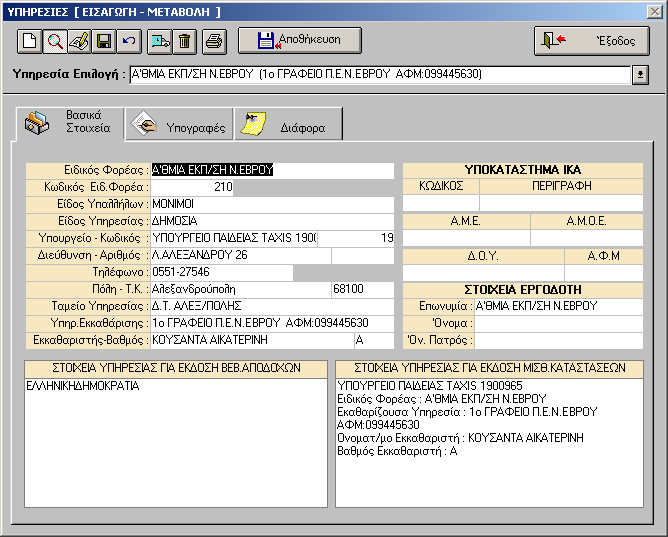Switch to the Διάφορα tab
The height and width of the screenshot is (537, 668).
(288, 124)
